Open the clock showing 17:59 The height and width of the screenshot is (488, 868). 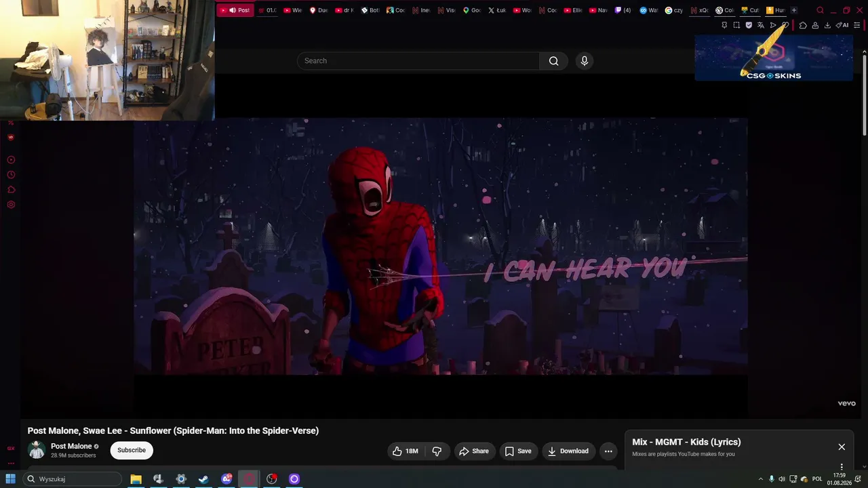point(840,479)
